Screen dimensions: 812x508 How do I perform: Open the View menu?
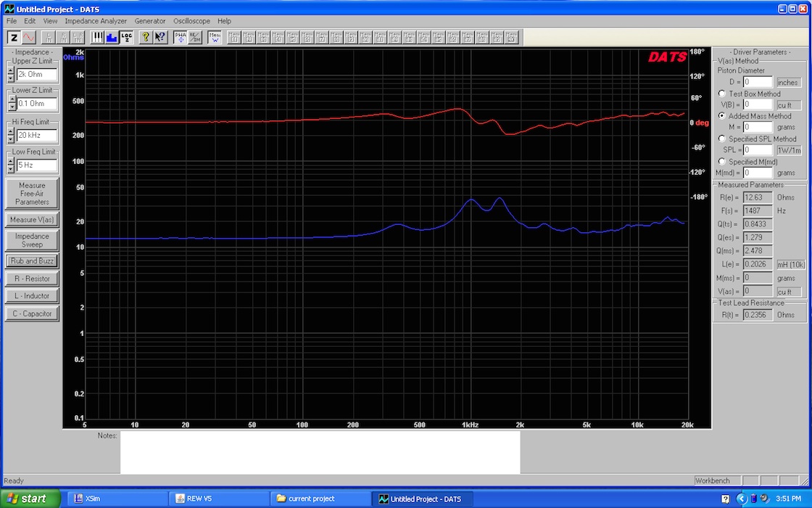50,21
